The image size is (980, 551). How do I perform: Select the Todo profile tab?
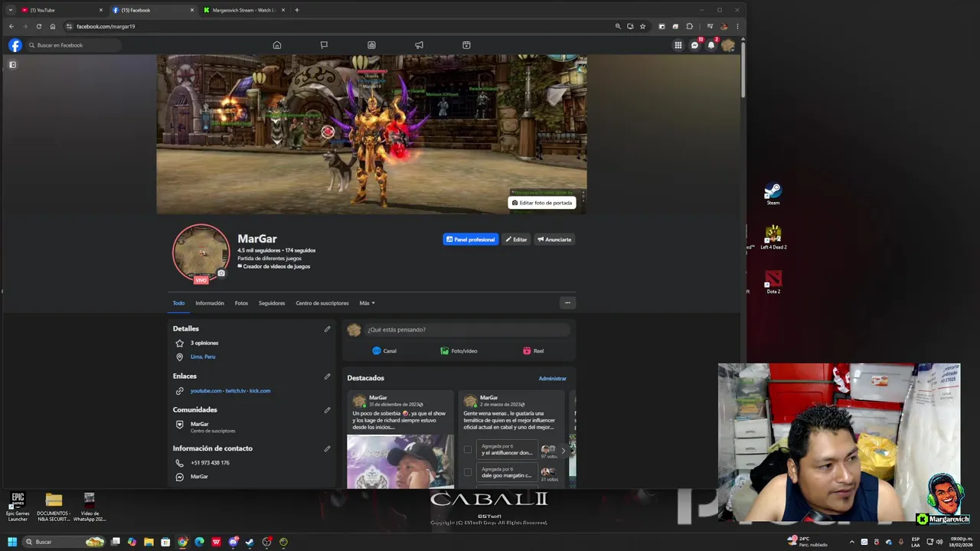pos(178,303)
